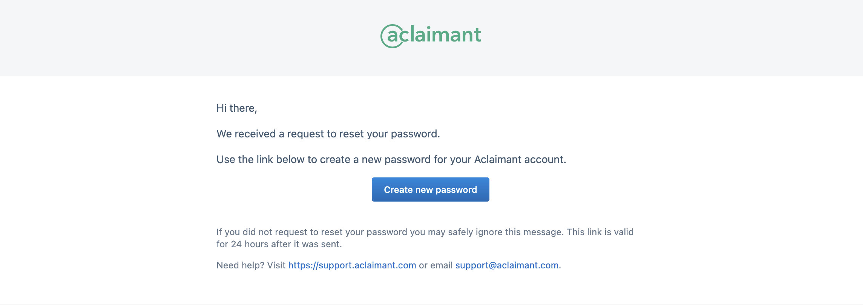Screen dimensions: 868x305
Task: Click the 'or email' text between links
Action: click(x=436, y=265)
